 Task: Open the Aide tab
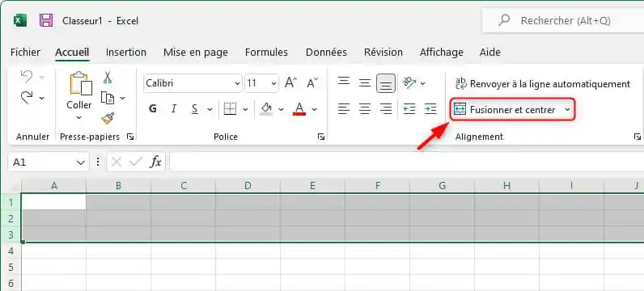[490, 53]
